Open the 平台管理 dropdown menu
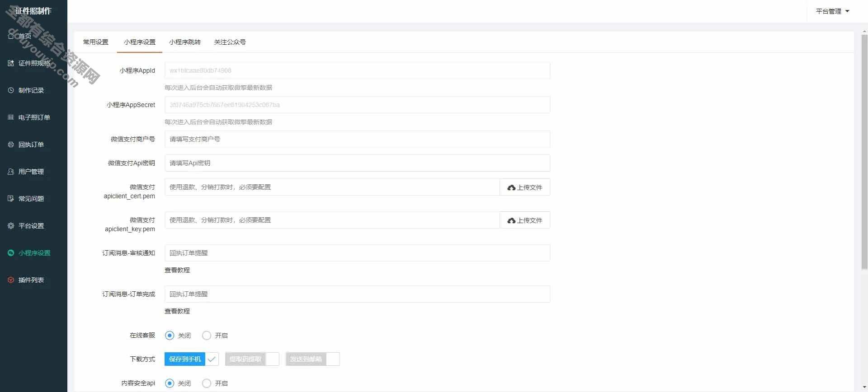868x392 pixels. click(832, 11)
